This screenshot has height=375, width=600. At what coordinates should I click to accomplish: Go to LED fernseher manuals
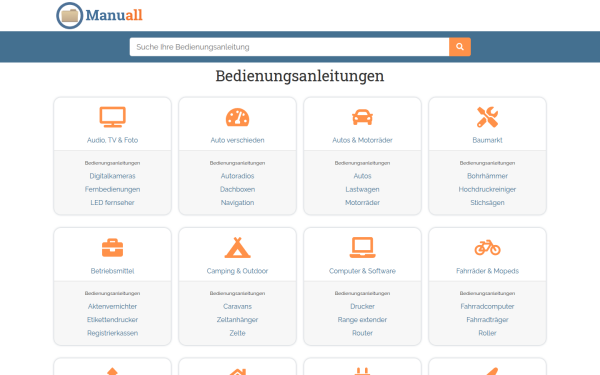click(112, 202)
